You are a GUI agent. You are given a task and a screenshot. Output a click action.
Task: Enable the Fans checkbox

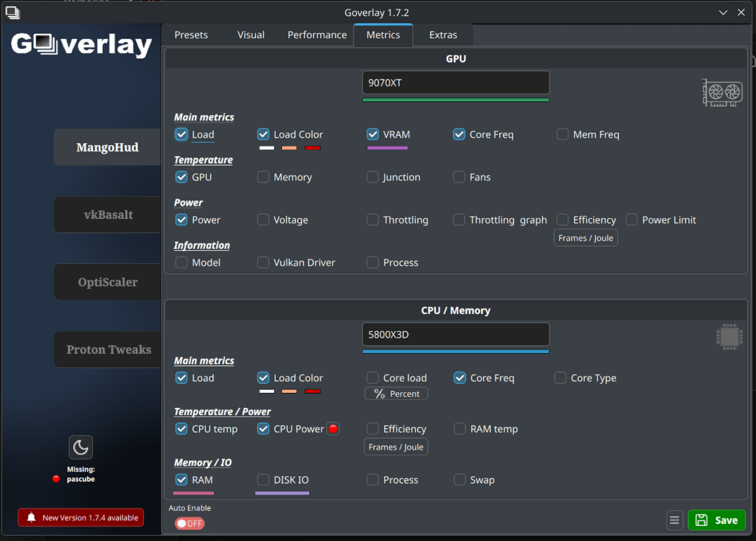(x=459, y=177)
